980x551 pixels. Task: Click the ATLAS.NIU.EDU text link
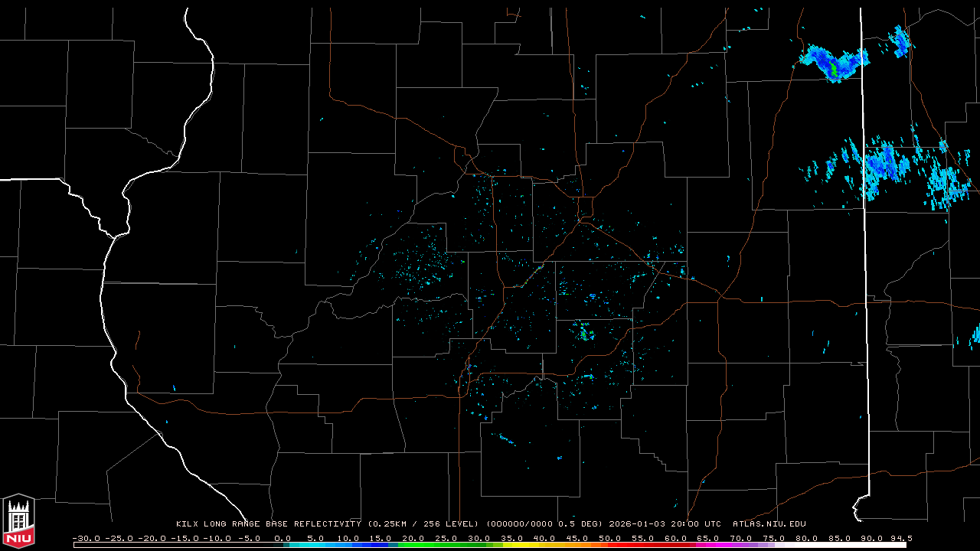(x=769, y=524)
